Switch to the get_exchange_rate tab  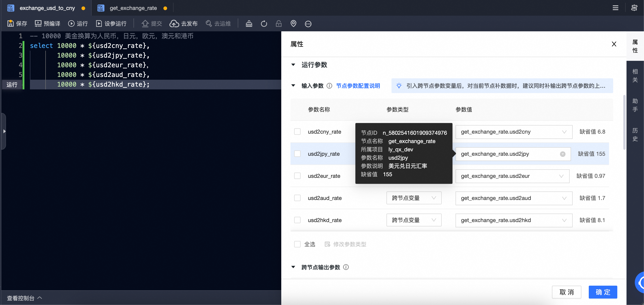(x=133, y=8)
